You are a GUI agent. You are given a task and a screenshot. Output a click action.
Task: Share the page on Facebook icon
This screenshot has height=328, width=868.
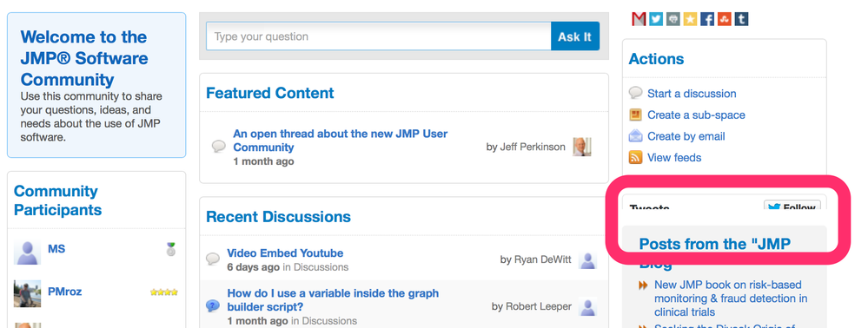(x=707, y=19)
